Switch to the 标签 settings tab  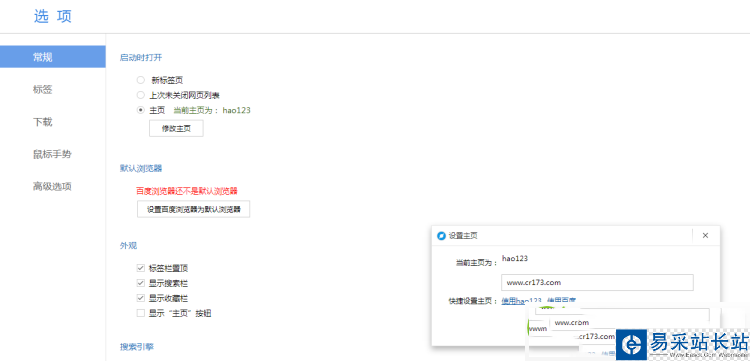43,89
